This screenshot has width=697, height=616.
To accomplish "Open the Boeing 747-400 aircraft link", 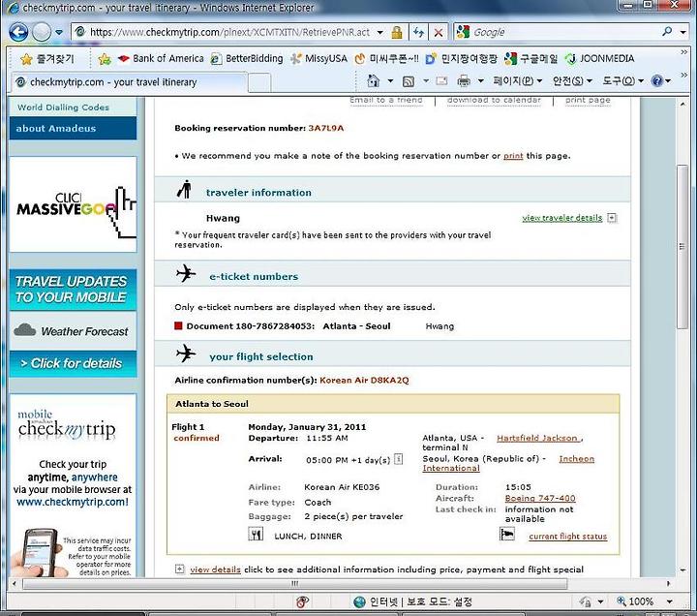I will point(540,499).
